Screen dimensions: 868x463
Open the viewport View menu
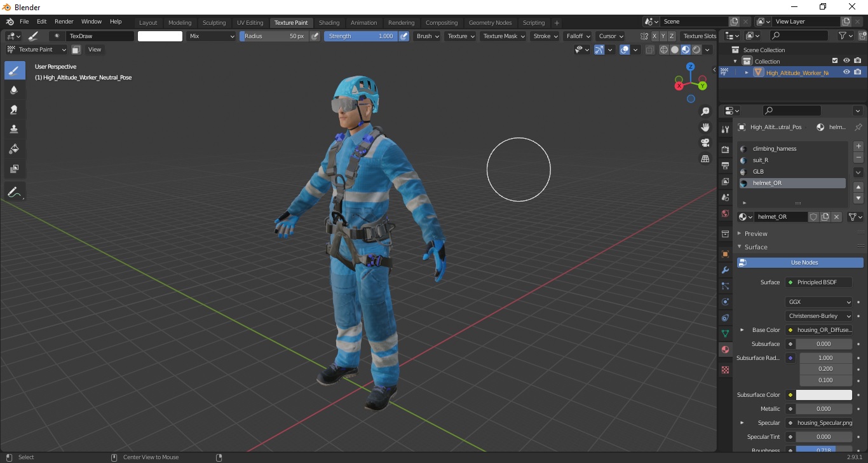(95, 50)
